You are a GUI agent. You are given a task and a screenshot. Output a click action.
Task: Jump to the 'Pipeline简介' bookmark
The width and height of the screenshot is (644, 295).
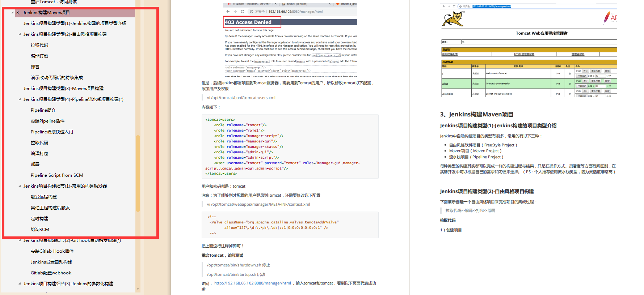[43, 110]
